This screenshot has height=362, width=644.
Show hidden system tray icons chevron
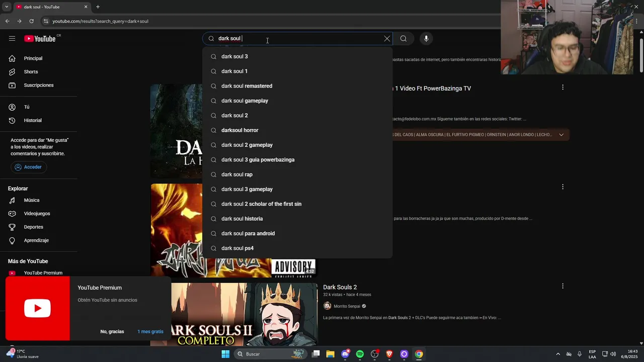click(x=557, y=354)
